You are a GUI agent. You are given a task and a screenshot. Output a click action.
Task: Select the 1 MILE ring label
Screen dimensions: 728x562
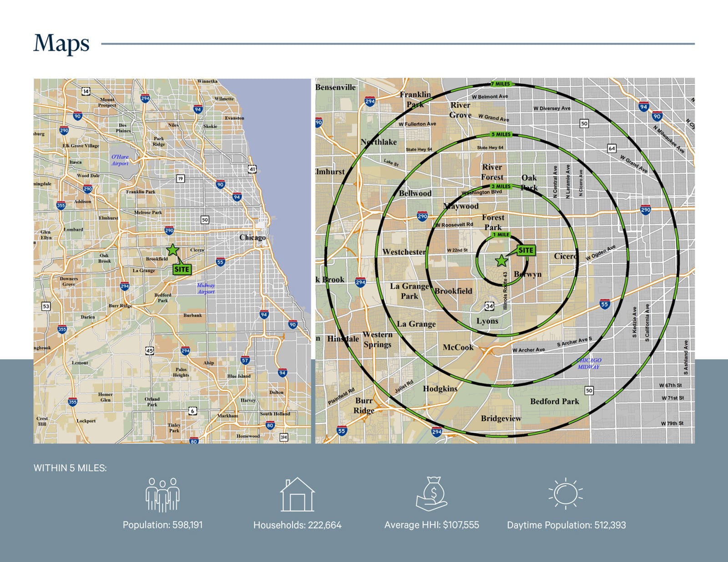pos(501,235)
